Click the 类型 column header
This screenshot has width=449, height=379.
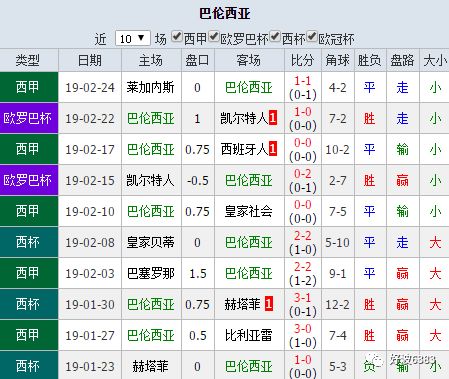28,61
